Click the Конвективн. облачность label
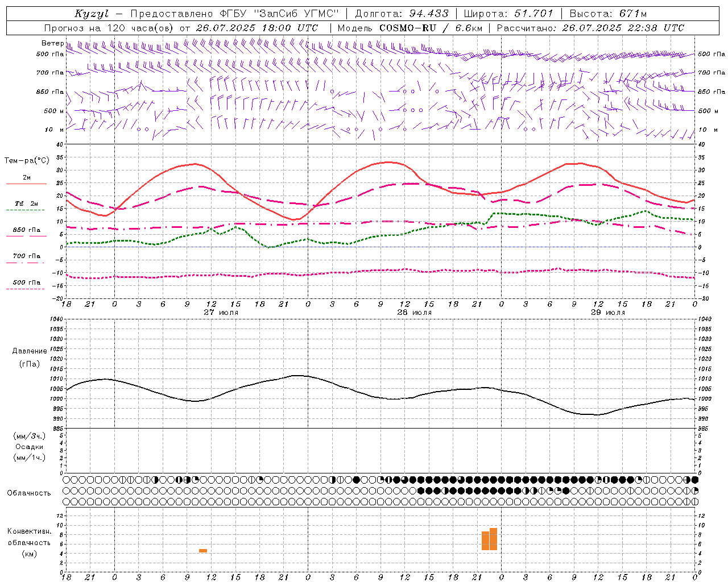 point(29,537)
